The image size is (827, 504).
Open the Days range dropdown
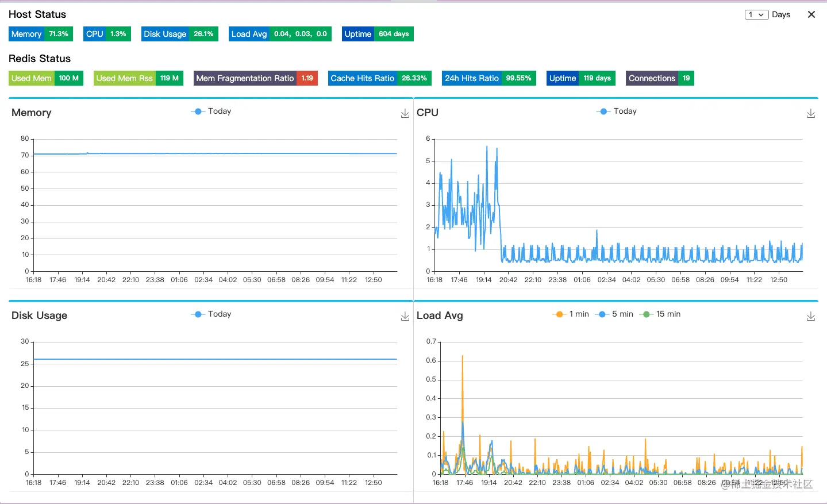757,14
